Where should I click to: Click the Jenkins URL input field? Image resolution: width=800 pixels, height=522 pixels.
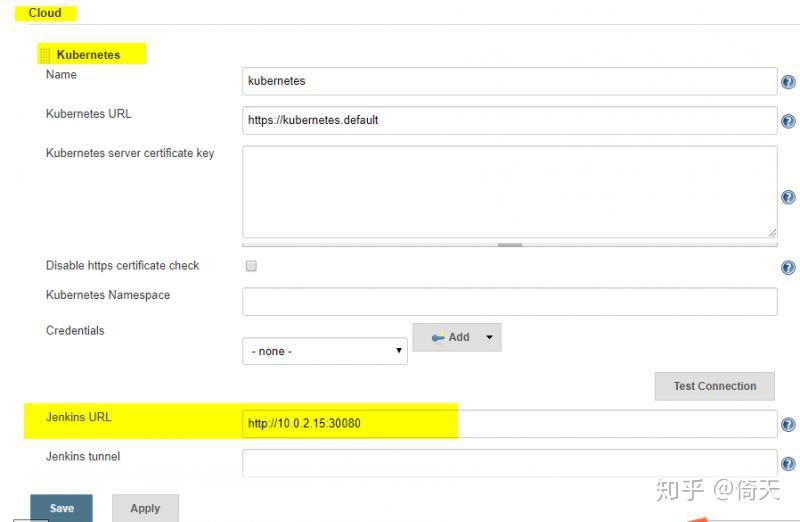point(510,424)
